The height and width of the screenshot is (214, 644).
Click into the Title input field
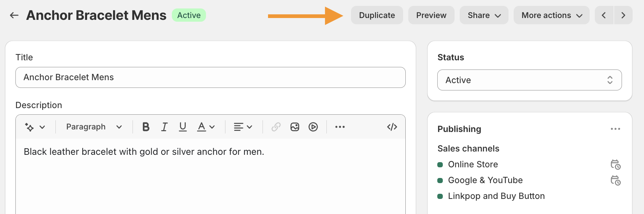[210, 77]
